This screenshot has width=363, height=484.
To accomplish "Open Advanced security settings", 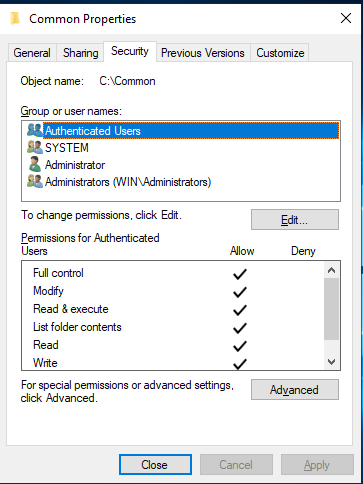I will pos(295,389).
